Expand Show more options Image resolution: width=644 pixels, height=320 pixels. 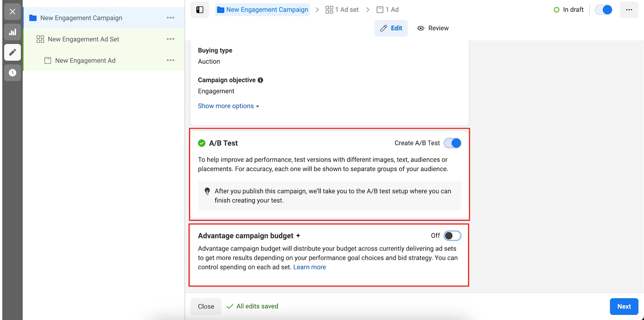[x=228, y=106]
